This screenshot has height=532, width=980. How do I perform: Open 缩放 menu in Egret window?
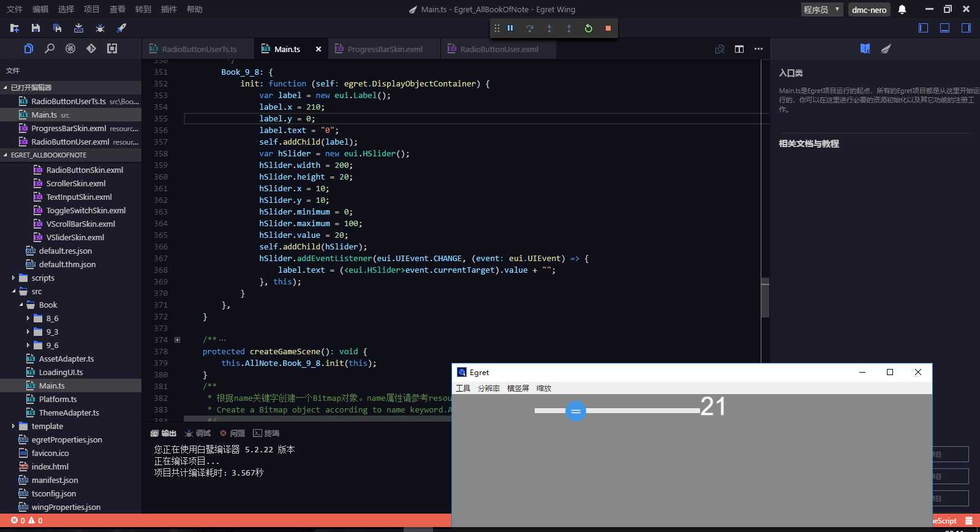[544, 389]
